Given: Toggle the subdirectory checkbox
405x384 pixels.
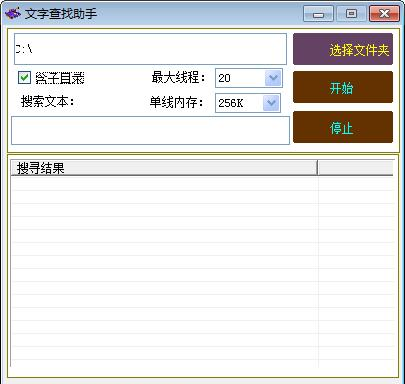Looking at the screenshot, I should [24, 78].
